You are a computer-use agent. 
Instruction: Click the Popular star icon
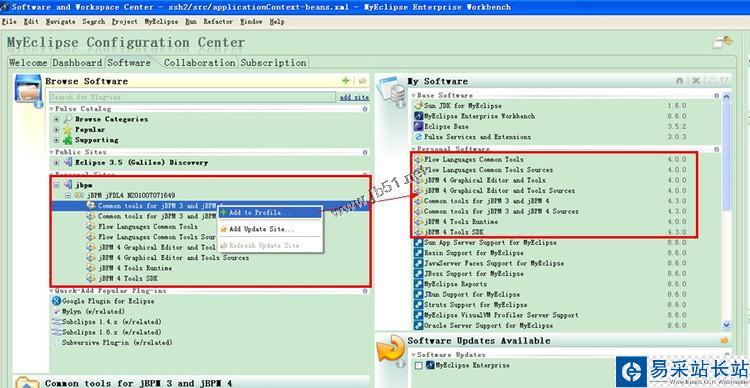pyautogui.click(x=68, y=130)
